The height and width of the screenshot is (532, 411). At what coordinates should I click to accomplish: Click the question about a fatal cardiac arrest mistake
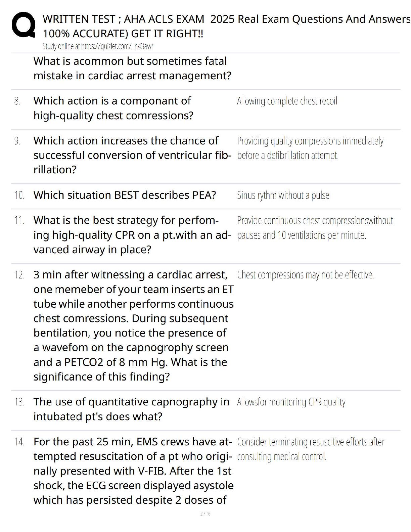point(132,68)
